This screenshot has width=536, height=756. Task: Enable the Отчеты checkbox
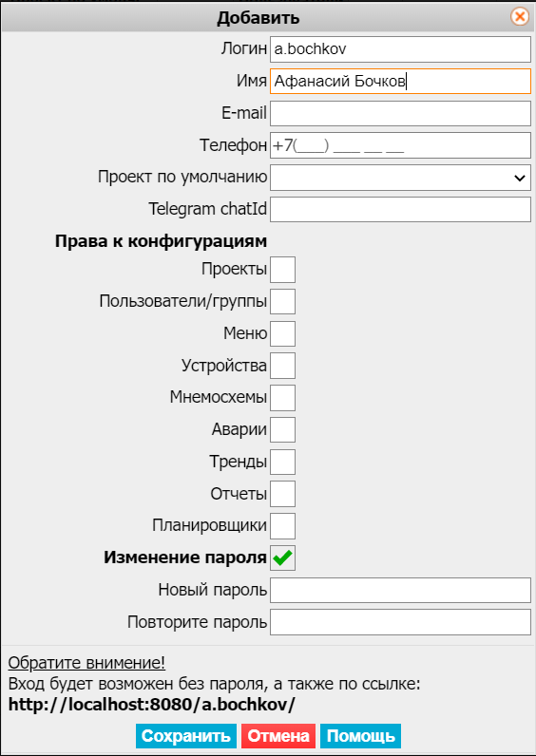coord(282,494)
